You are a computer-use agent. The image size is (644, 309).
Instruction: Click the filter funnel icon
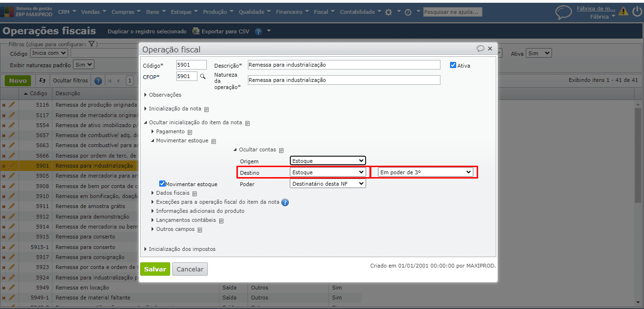coord(92,44)
